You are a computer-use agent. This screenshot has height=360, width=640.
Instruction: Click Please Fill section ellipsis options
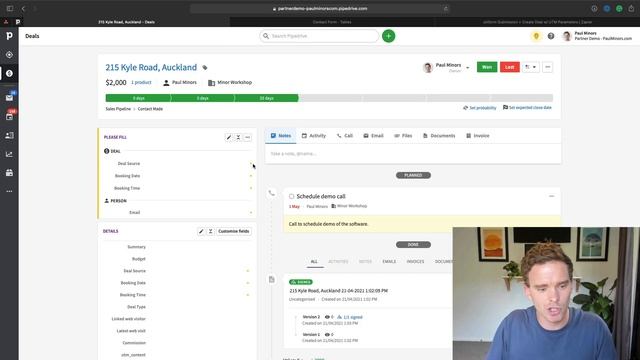point(247,138)
